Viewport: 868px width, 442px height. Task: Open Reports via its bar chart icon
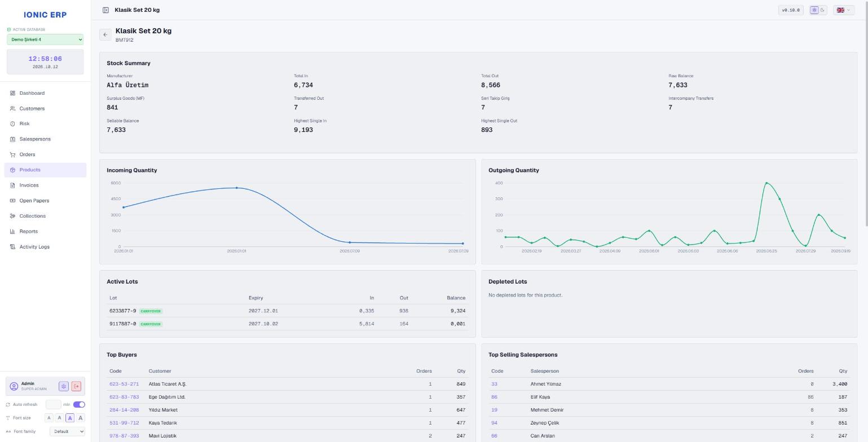12,232
